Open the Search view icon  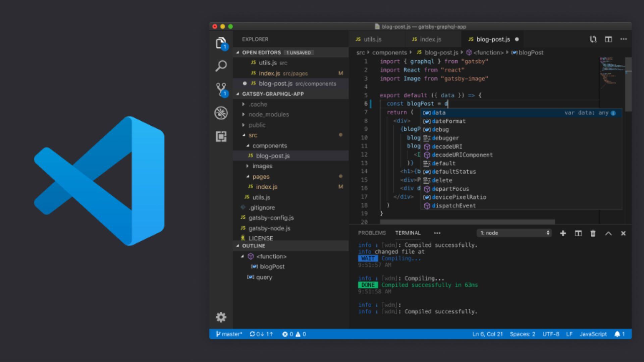[x=221, y=66]
